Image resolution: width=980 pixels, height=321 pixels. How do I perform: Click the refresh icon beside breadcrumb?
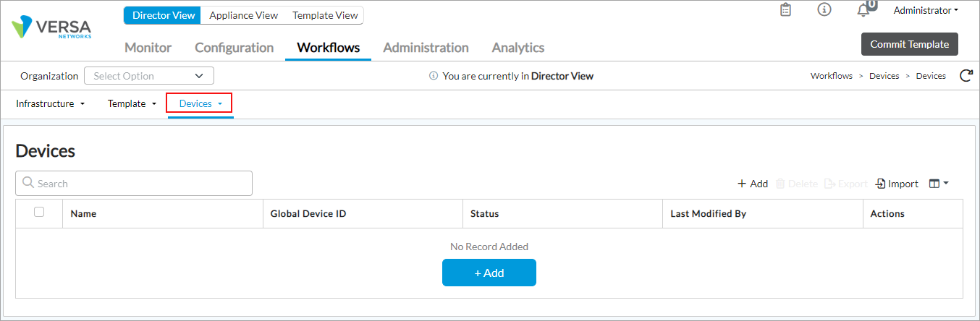966,76
